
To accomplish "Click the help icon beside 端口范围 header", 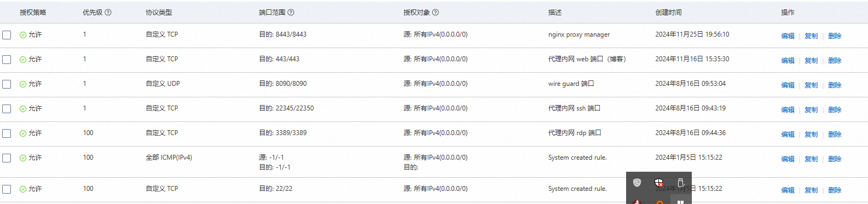I will pos(291,13).
